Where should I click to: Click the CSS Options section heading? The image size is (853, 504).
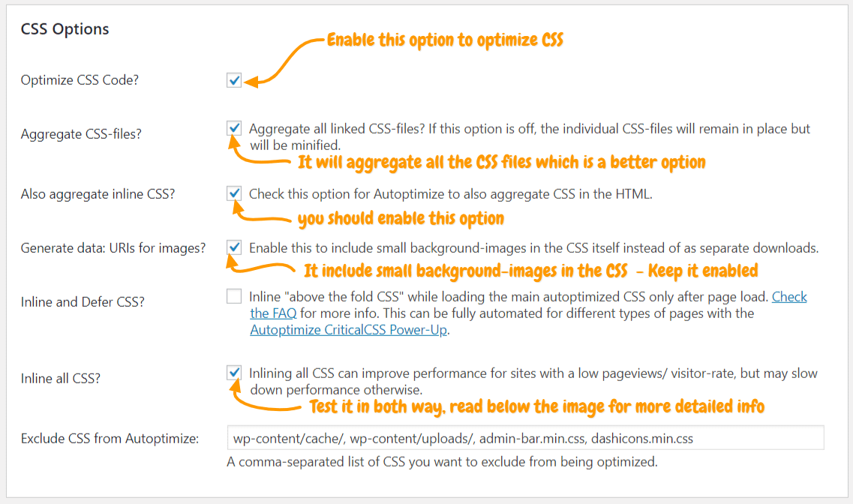click(x=65, y=29)
